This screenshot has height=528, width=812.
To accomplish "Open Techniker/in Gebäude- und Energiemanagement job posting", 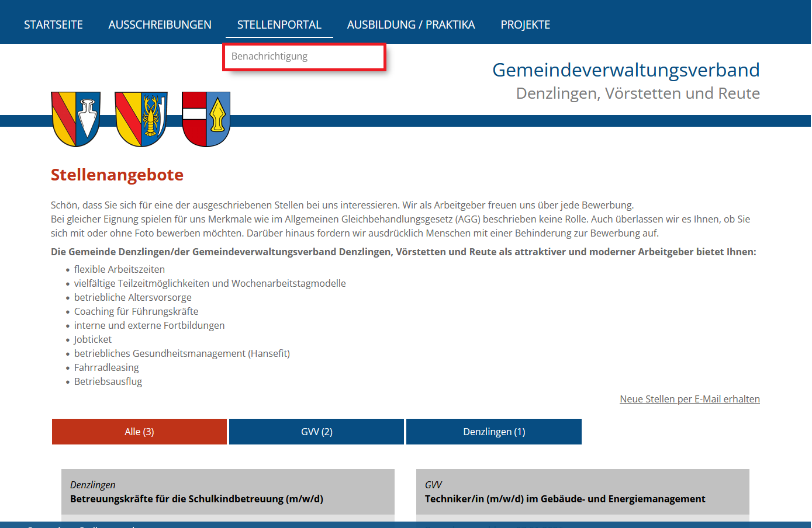I will click(565, 499).
